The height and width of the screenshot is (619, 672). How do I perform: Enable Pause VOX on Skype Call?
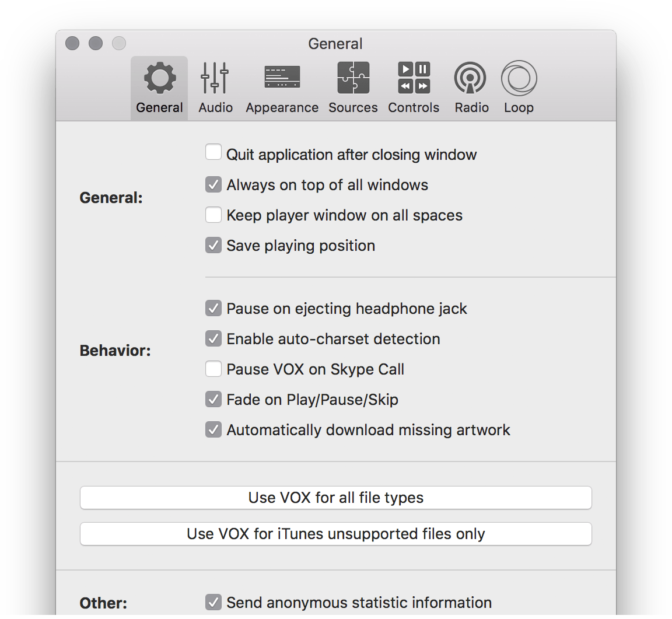pos(213,369)
